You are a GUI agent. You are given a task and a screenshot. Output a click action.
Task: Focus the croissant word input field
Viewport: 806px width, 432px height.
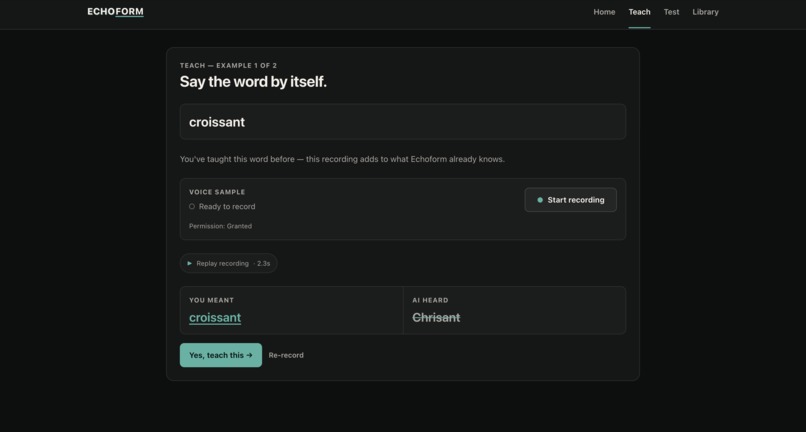[x=402, y=122]
